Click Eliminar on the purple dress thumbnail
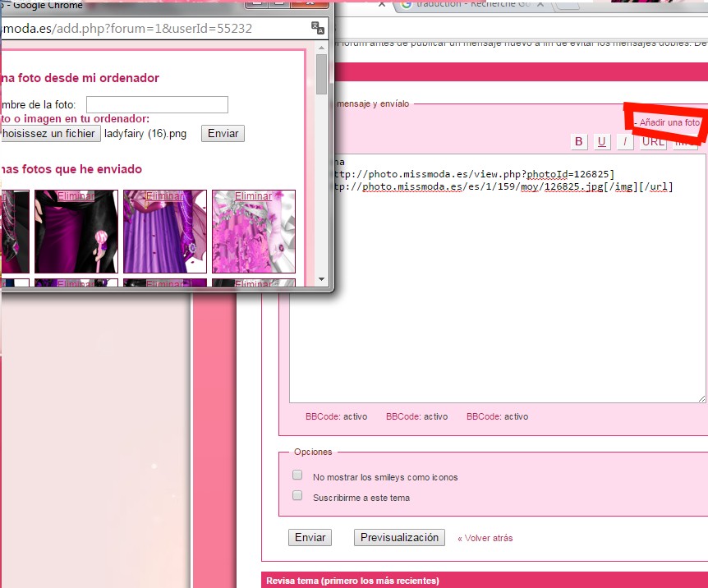Image resolution: width=708 pixels, height=588 pixels. pos(164,196)
